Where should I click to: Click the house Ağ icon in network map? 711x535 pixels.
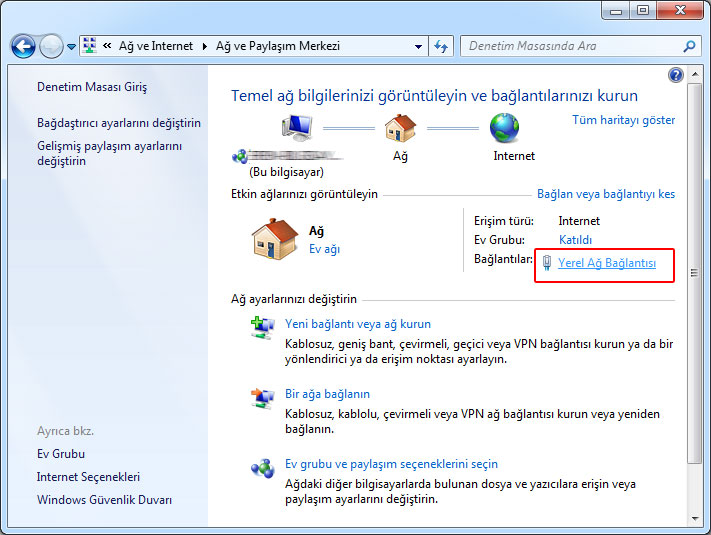400,129
